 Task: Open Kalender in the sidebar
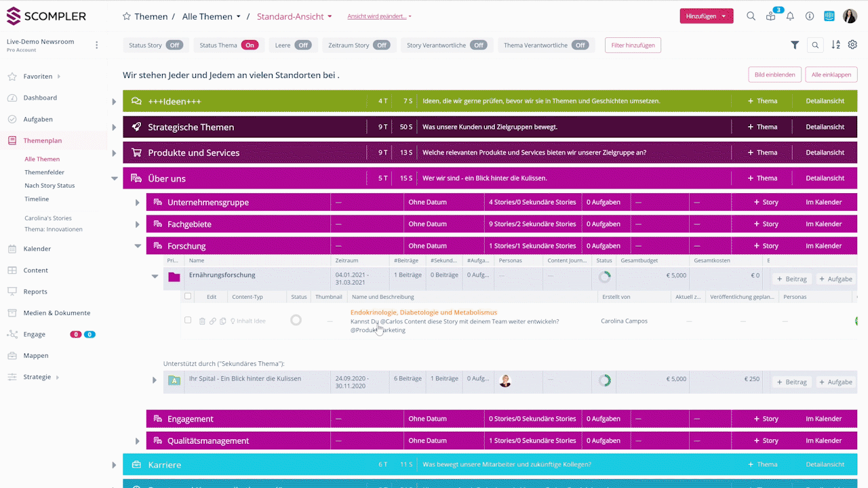pos(37,249)
